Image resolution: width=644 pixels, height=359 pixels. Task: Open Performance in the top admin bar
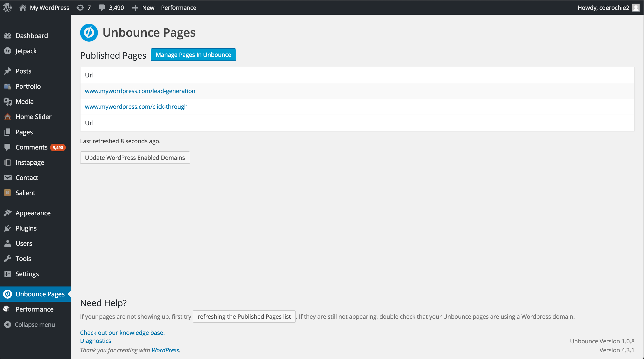click(x=178, y=8)
